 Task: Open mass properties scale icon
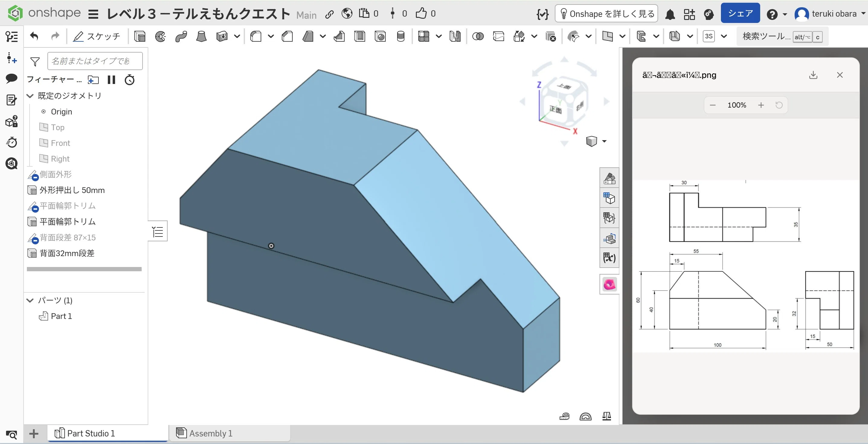606,417
